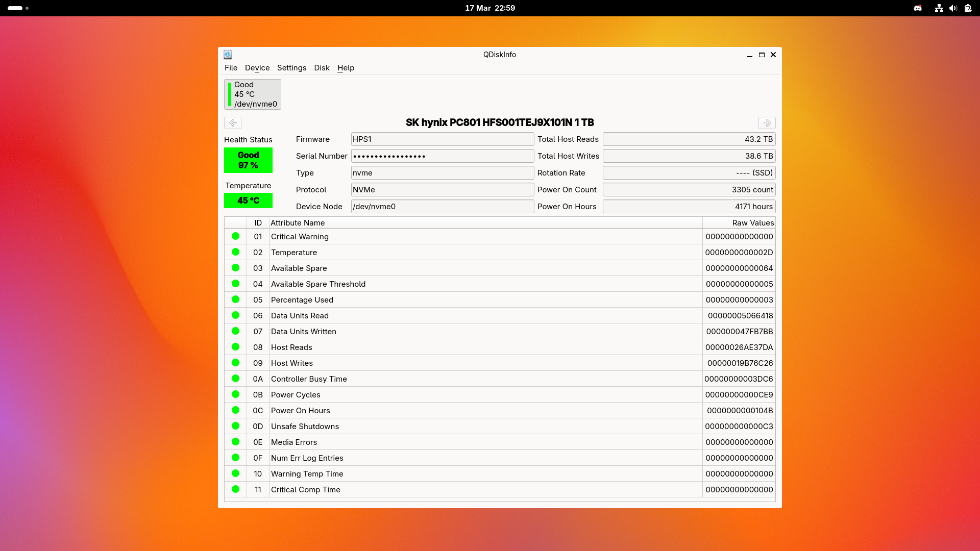Open the volume icon in top bar
The width and height of the screenshot is (980, 551).
953,8
